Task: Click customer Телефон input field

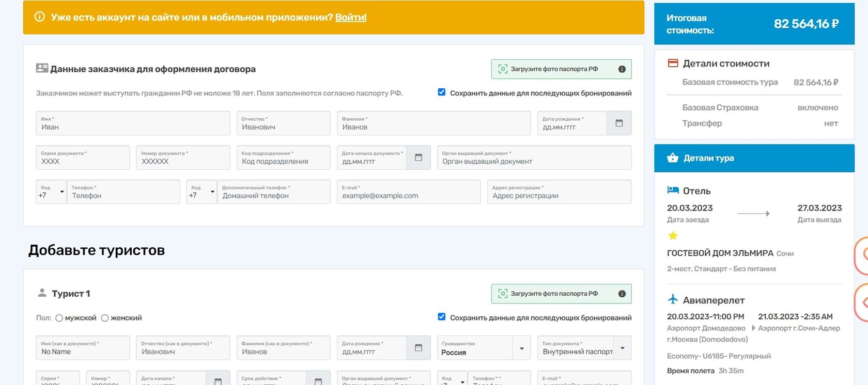Action: pyautogui.click(x=123, y=191)
